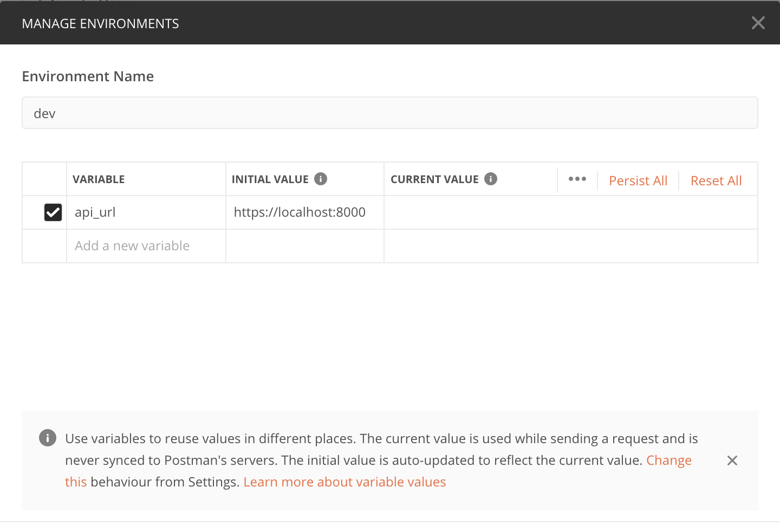780x532 pixels.
Task: Click the initial value cell in the new variable row
Action: point(304,246)
